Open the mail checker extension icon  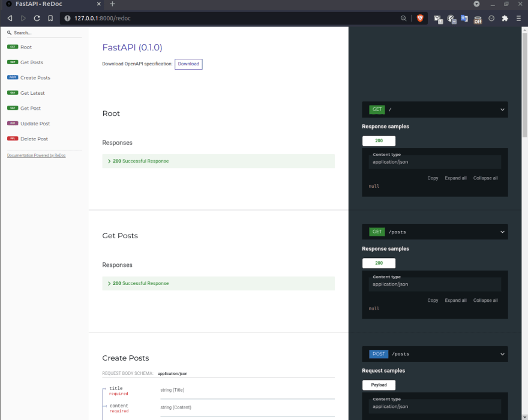tap(438, 19)
